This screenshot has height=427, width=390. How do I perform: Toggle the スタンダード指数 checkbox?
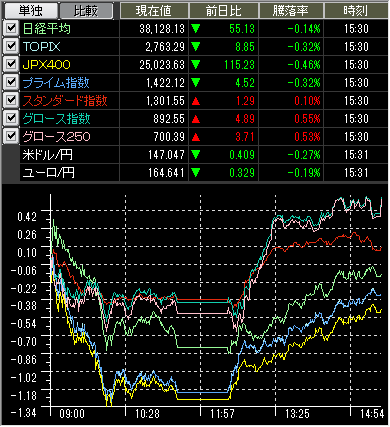[11, 101]
